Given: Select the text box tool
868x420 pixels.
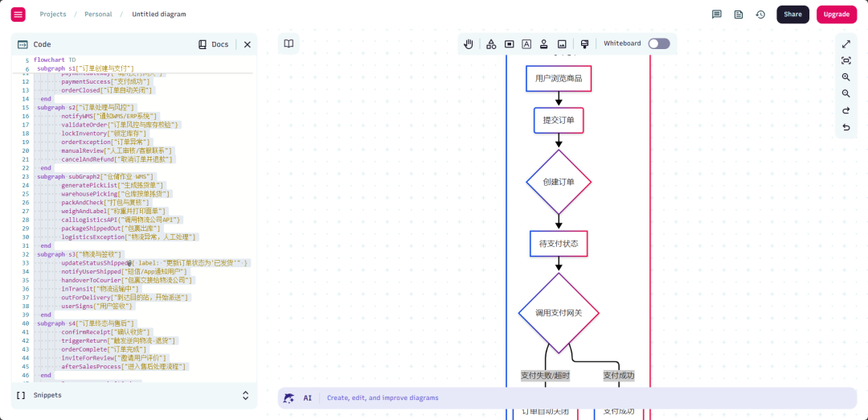Looking at the screenshot, I should tap(526, 43).
